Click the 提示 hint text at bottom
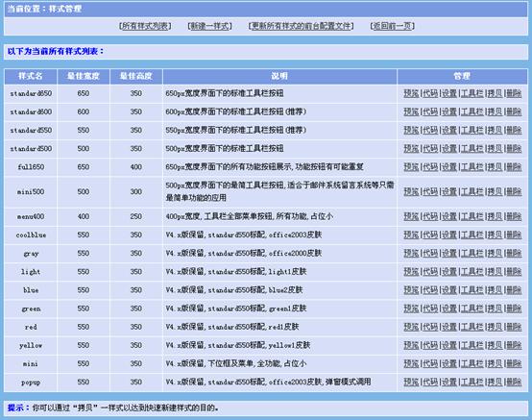The height and width of the screenshot is (420, 532). [x=113, y=408]
